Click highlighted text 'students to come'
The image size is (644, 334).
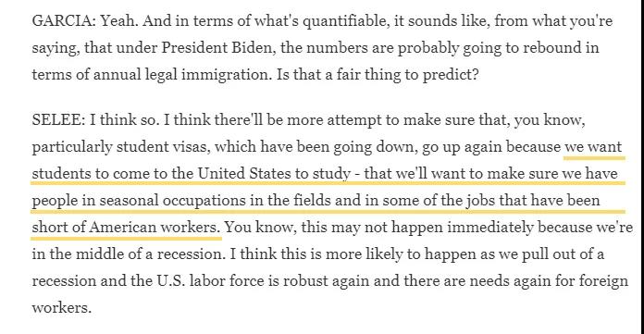tap(92, 173)
